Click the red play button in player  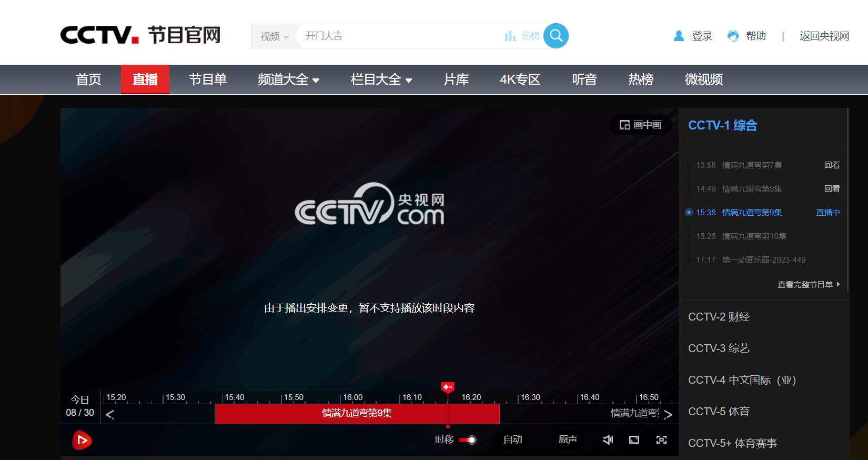pos(82,440)
